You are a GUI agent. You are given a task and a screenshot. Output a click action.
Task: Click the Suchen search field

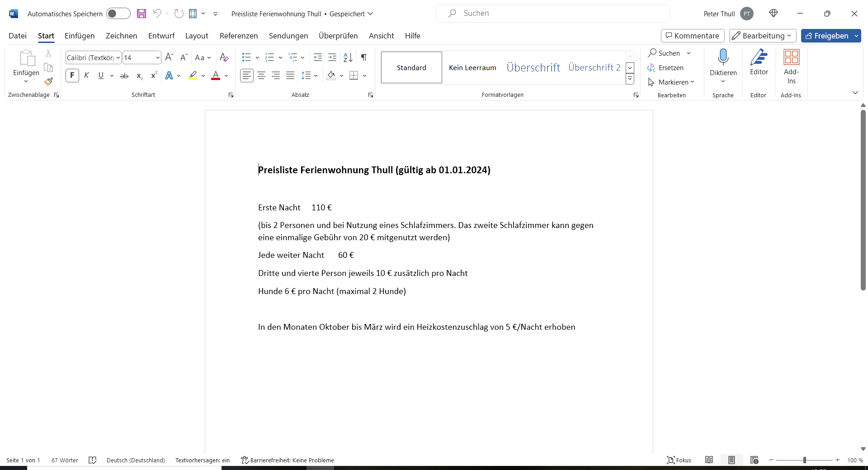coord(552,14)
